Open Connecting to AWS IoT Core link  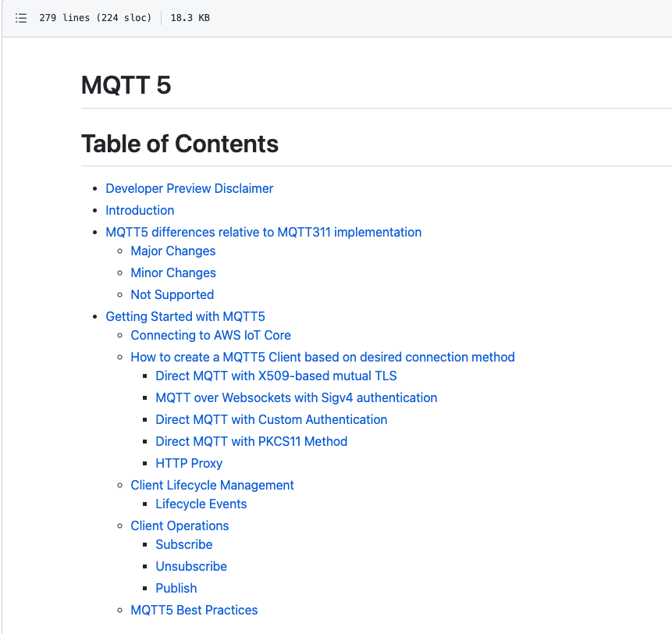tap(211, 336)
